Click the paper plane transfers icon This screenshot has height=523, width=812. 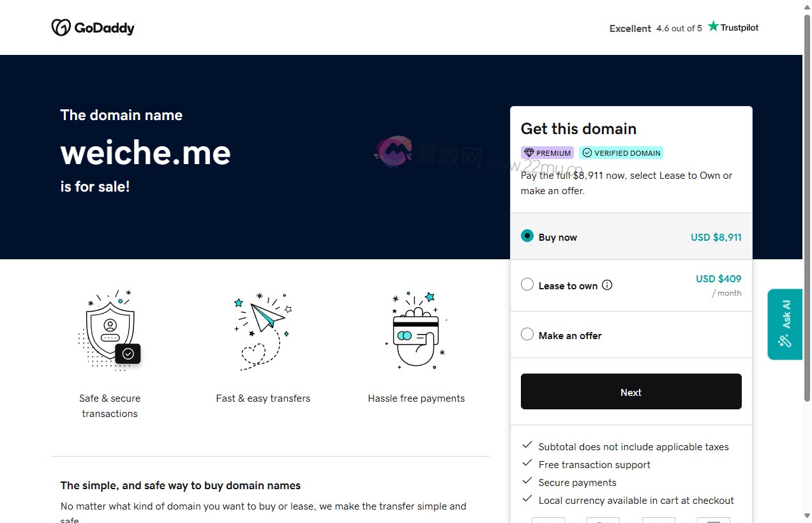263,330
